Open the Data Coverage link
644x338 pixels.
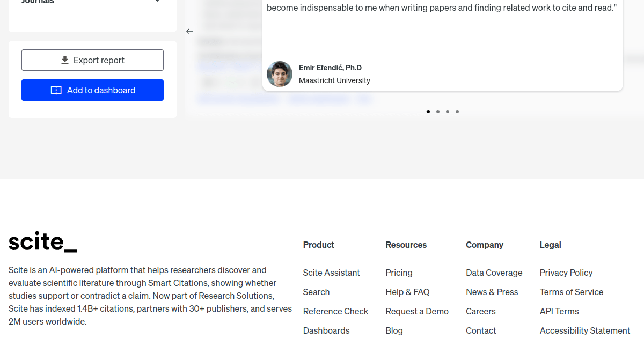494,273
